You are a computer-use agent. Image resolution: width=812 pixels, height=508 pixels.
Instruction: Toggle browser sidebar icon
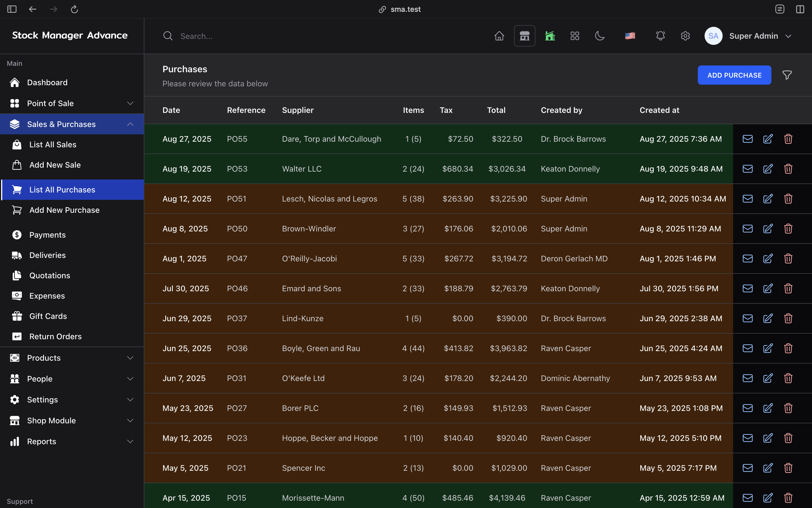pyautogui.click(x=12, y=9)
